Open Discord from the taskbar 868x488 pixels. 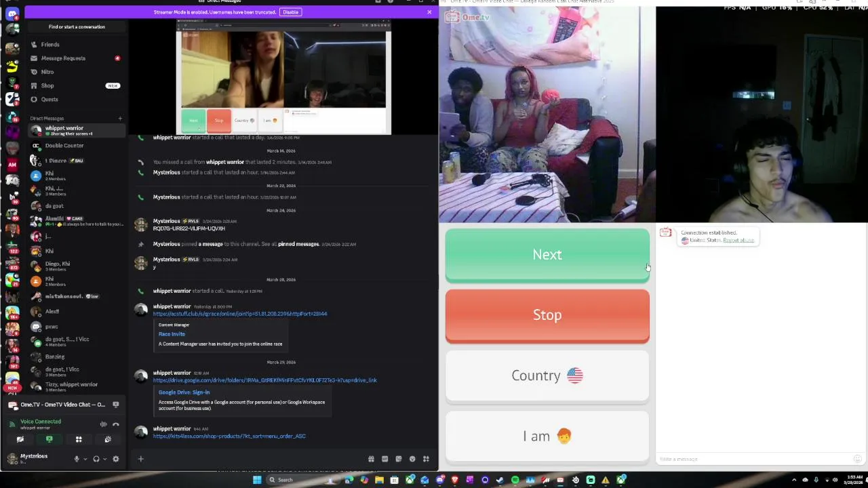[x=440, y=480]
